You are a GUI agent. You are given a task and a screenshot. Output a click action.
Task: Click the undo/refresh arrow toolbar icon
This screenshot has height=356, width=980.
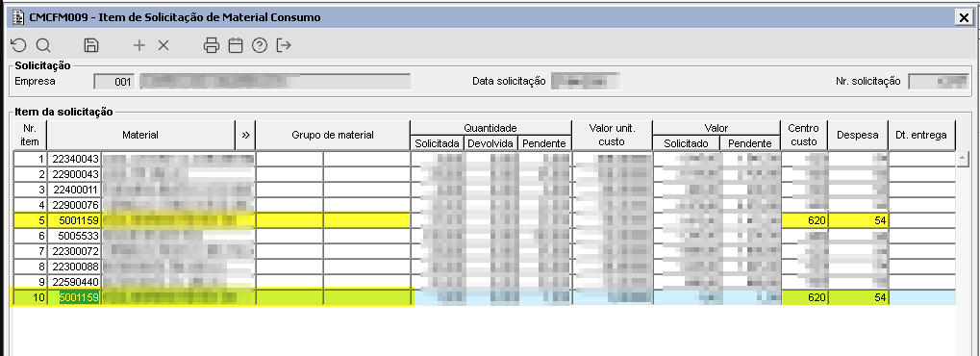[x=18, y=45]
